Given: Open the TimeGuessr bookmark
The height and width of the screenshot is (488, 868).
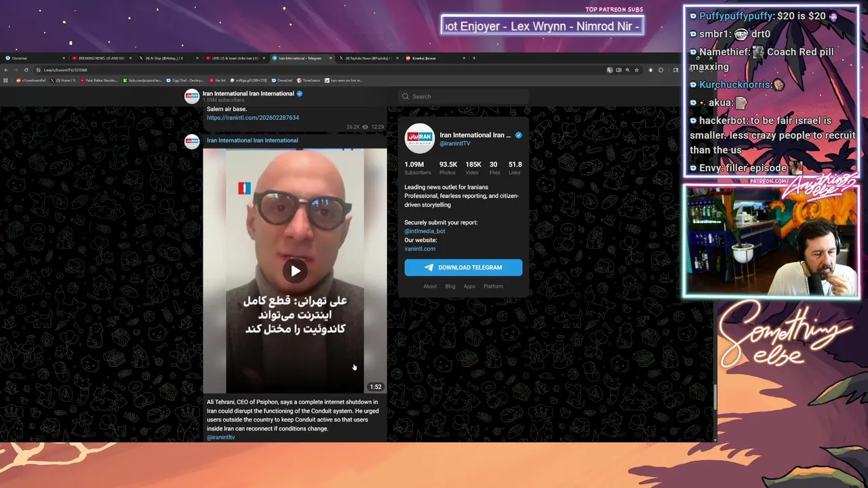Looking at the screenshot, I should click(x=308, y=80).
